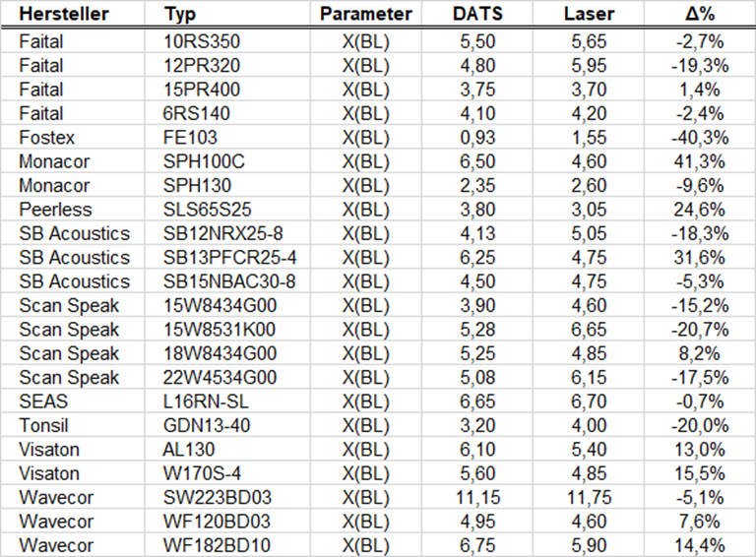Click the delta value 1,4%
Image resolution: width=756 pixels, height=557 pixels.
pyautogui.click(x=700, y=90)
